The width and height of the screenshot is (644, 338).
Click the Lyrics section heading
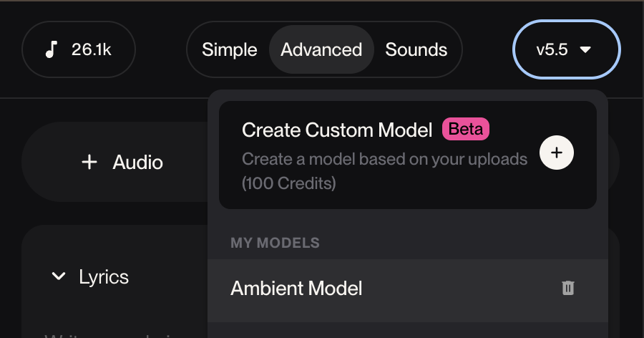pyautogui.click(x=104, y=276)
